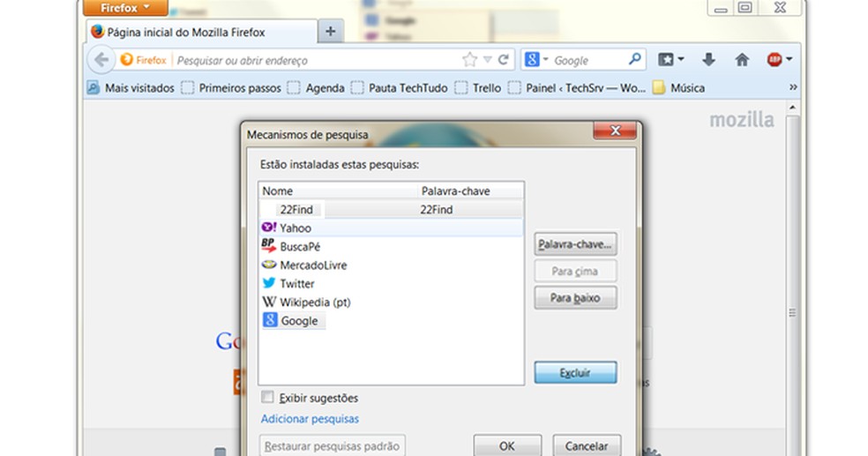Open the Google search engine selector
This screenshot has width=868, height=456.
tap(535, 59)
